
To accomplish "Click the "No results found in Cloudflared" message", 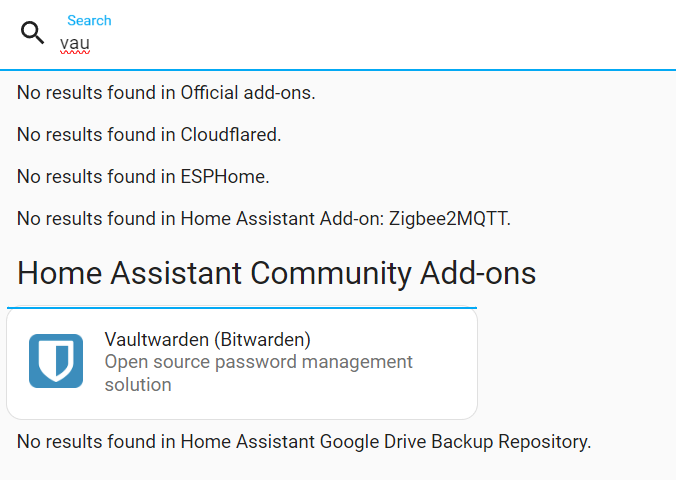I will coord(149,135).
